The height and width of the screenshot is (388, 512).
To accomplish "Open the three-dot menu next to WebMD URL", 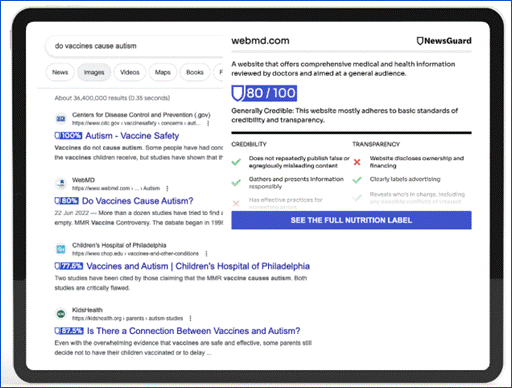I will click(167, 188).
